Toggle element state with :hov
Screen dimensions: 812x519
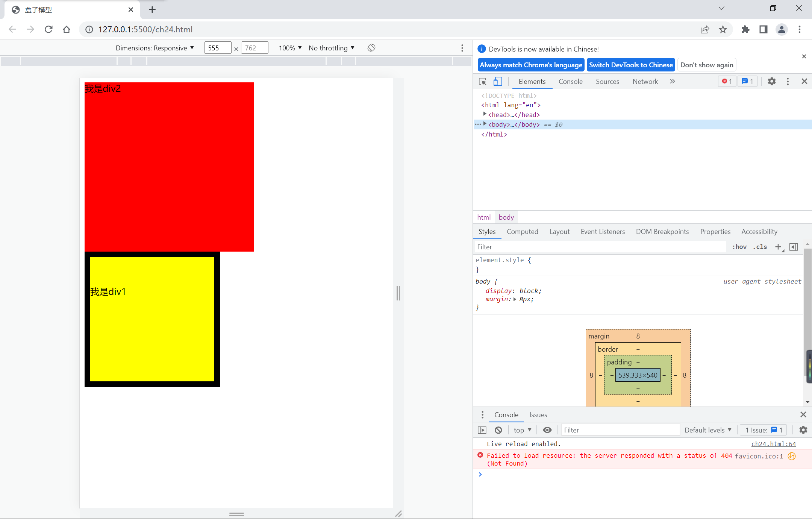[739, 247]
